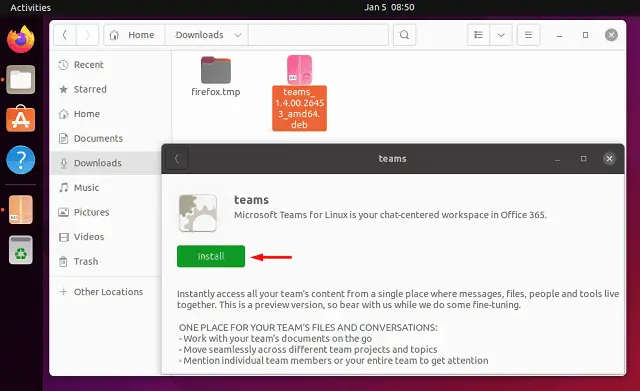Open the Trash icon in the dock
Viewport: 640px width, 391px height.
[x=21, y=249]
